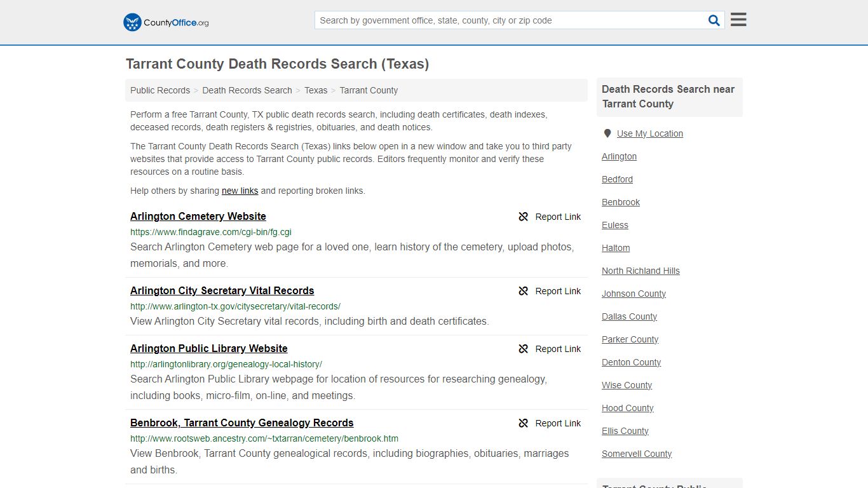Open Somervell County link
The height and width of the screenshot is (488, 868).
637,454
